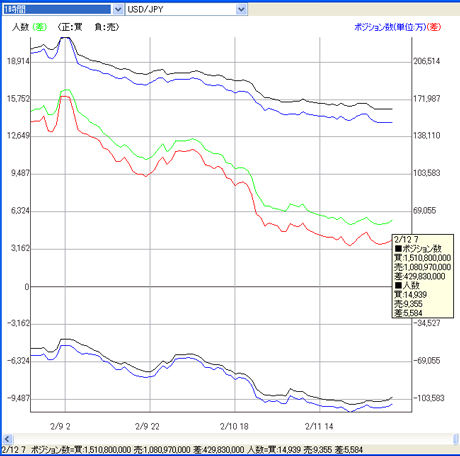Click the tooltip ■ポジション数 heading
Screen dimensions: 460x456
[x=418, y=249]
